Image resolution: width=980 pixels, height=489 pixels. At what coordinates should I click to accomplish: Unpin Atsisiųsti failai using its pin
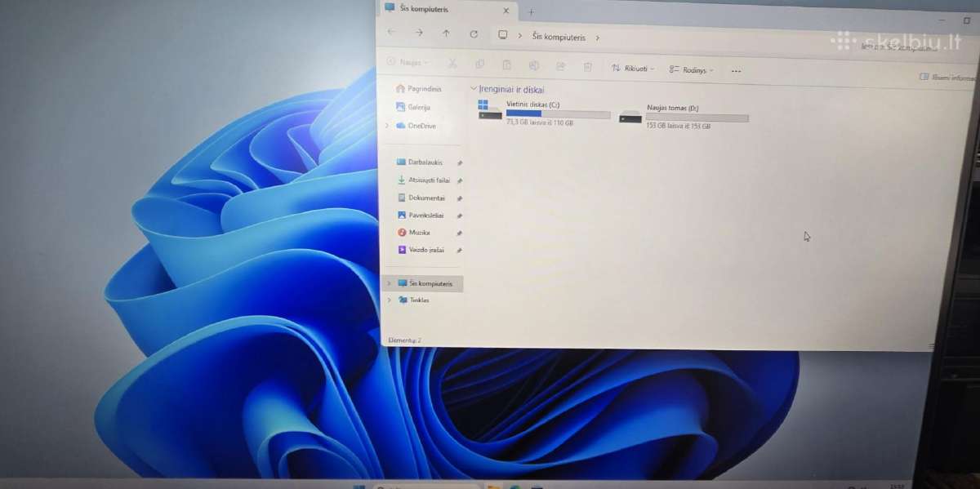460,181
